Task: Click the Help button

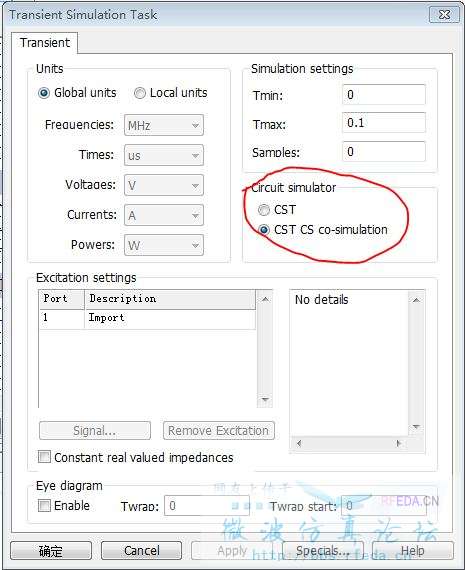Action: (x=413, y=550)
